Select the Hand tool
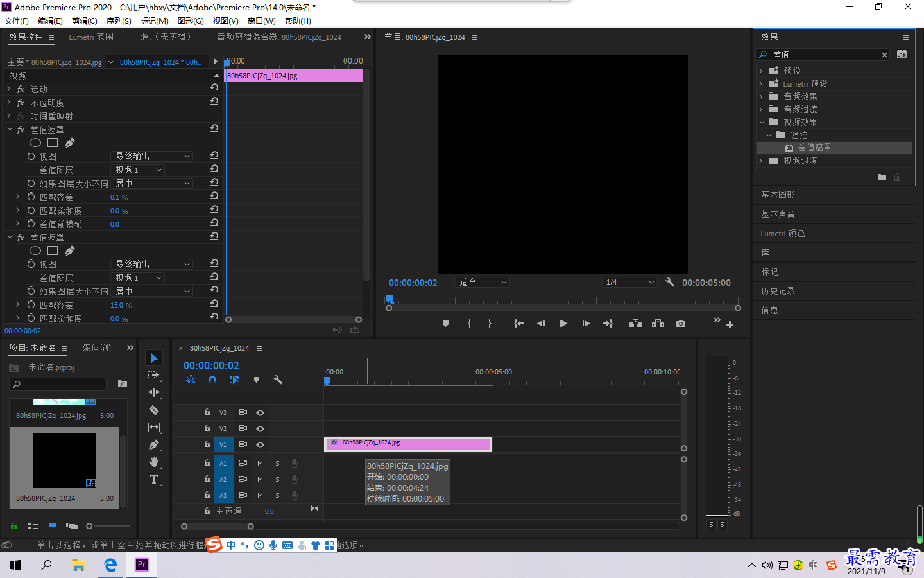 click(154, 462)
